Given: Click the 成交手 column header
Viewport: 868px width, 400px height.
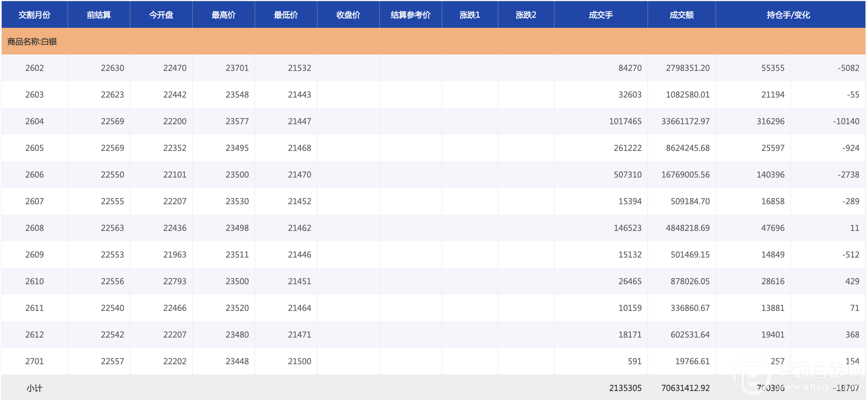Looking at the screenshot, I should click(x=600, y=15).
